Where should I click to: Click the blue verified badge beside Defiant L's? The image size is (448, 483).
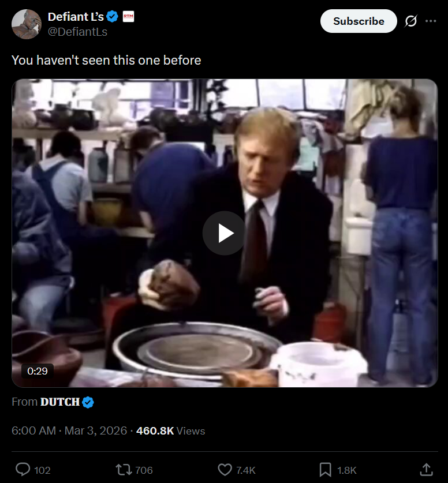coord(112,17)
